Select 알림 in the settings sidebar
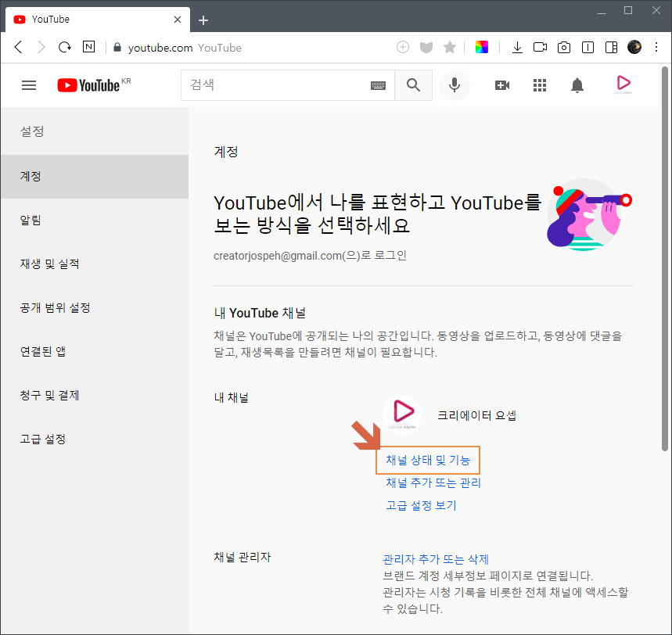 (x=95, y=221)
